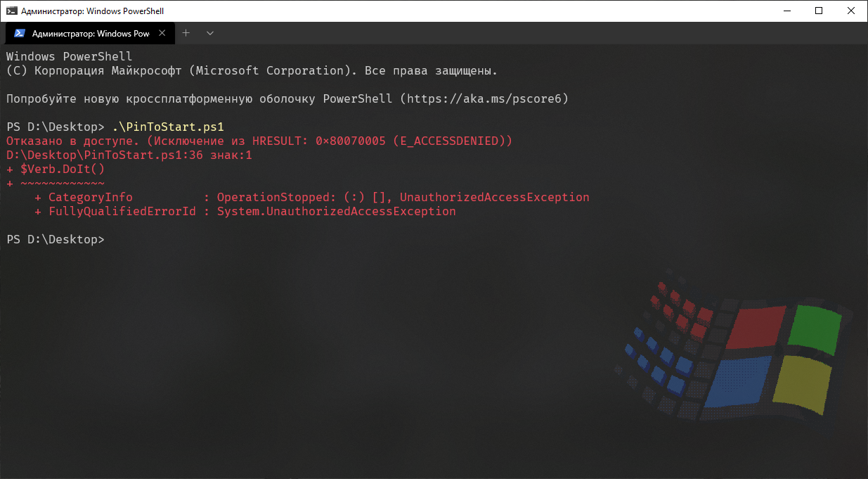Click the PowerShell icon on the tab
The width and height of the screenshot is (868, 479).
20,33
